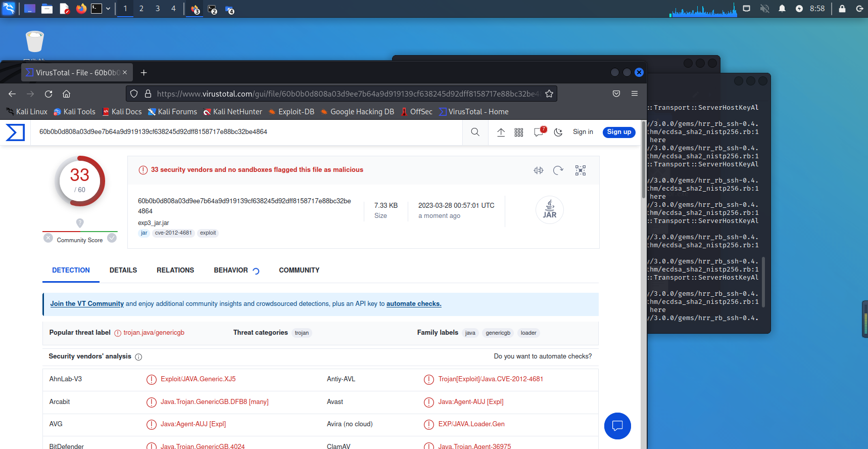Viewport: 868px width, 449px height.
Task: Click the trojan threat category chip
Action: coord(302,333)
